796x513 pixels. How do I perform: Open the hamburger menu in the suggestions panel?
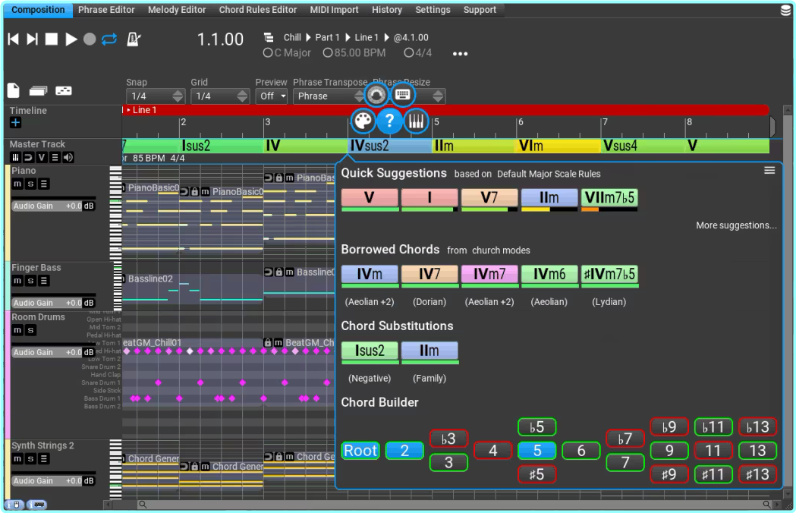tap(770, 170)
